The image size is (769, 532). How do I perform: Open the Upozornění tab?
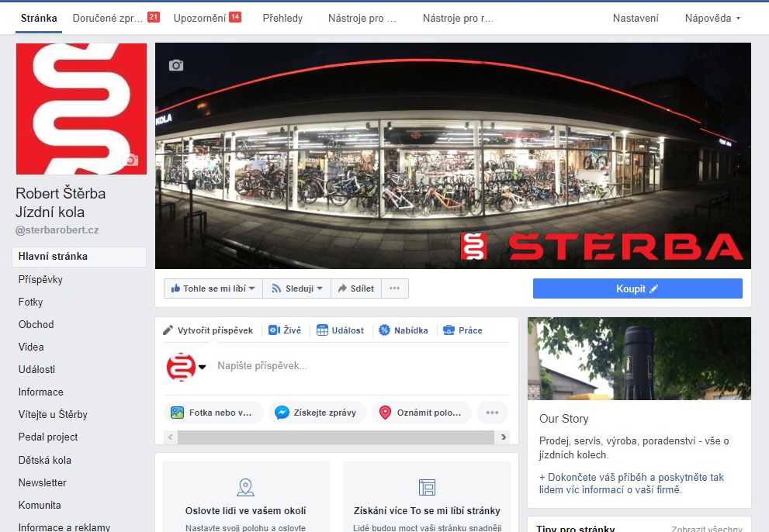[x=199, y=18]
